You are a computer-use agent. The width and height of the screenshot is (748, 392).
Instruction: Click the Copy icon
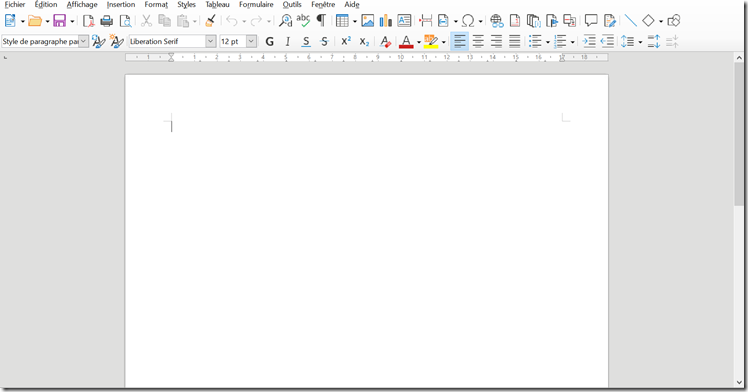pyautogui.click(x=165, y=21)
